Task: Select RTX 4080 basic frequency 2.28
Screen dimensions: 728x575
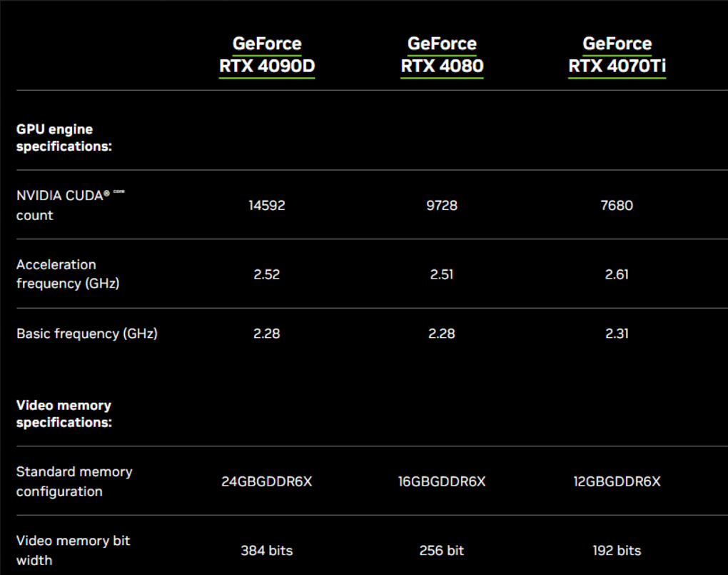Action: (x=442, y=334)
